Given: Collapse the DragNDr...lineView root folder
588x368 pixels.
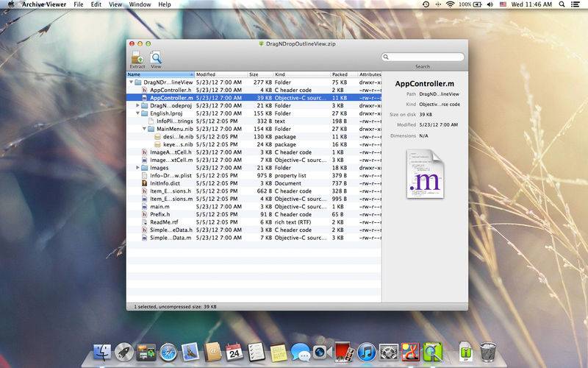Looking at the screenshot, I should (132, 82).
